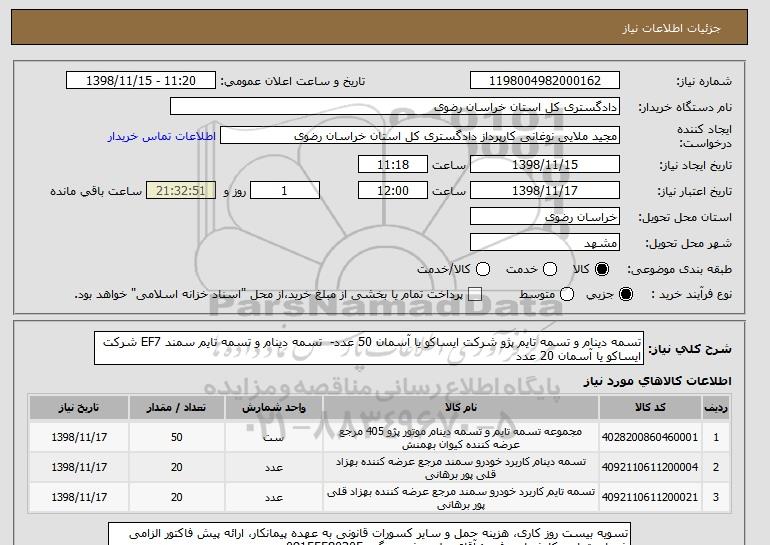Click the delivery city field مشهد
This screenshot has height=545, width=770.
coord(545,243)
